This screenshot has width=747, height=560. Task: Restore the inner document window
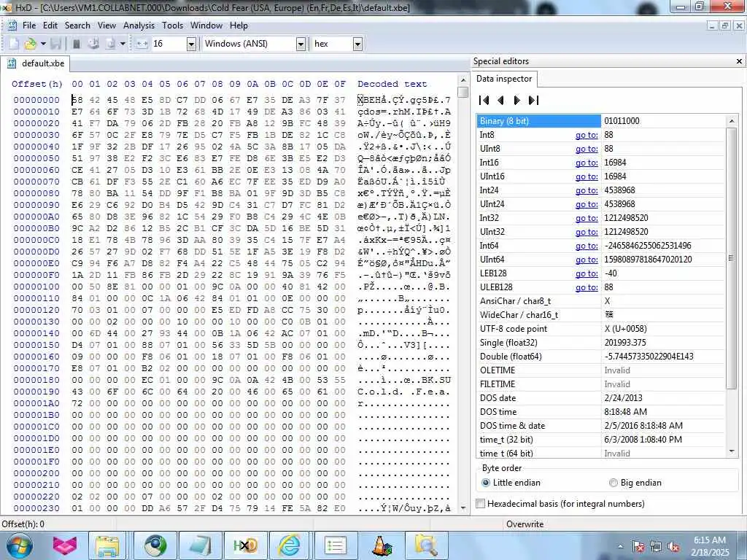(724, 26)
